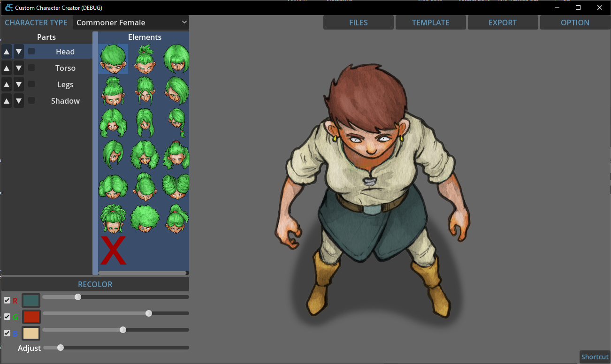
Task: Click the Shortcut button
Action: pyautogui.click(x=595, y=357)
